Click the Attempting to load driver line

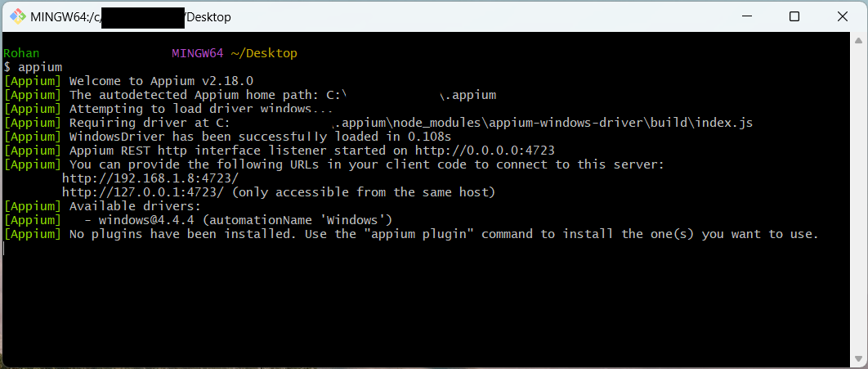point(201,109)
